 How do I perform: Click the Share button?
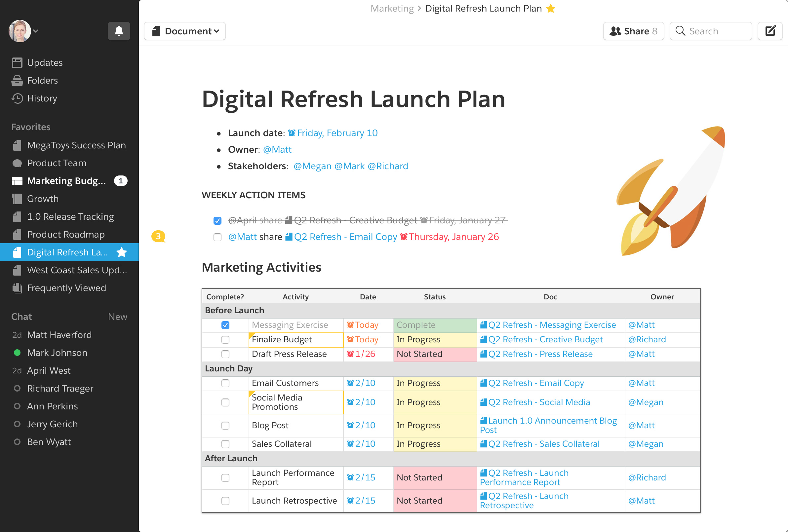pos(633,31)
